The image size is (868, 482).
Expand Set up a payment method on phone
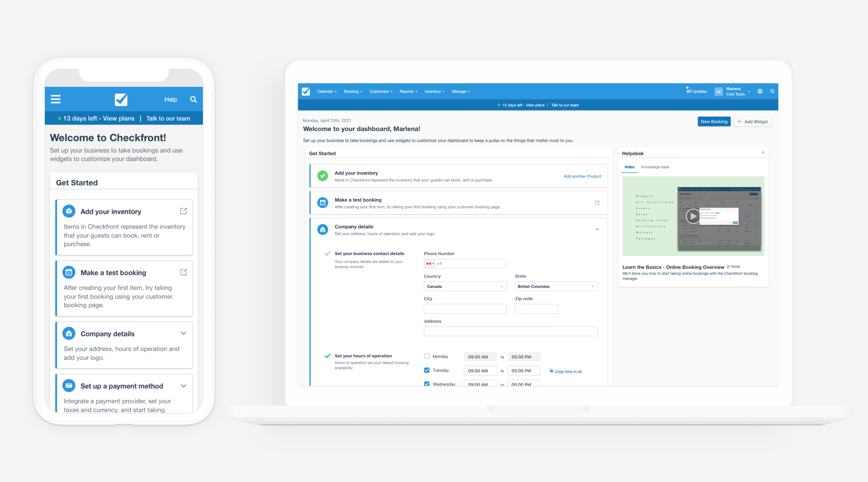tap(183, 386)
